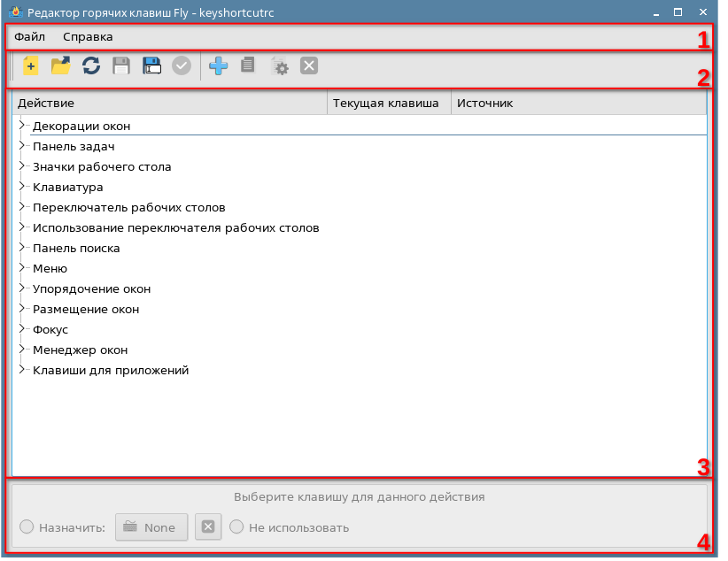Select the Панель задач row text
This screenshot has height=561, width=728.
[x=74, y=147]
